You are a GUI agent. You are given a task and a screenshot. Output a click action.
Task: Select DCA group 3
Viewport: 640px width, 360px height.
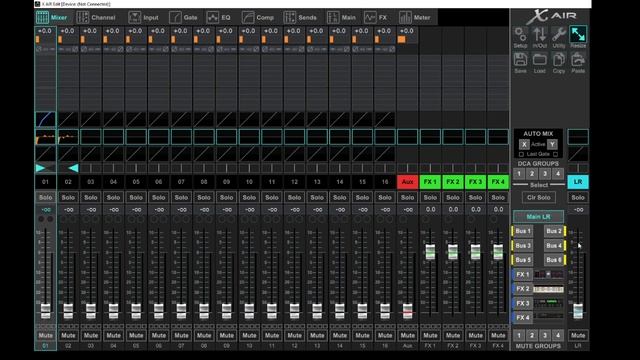pos(544,174)
